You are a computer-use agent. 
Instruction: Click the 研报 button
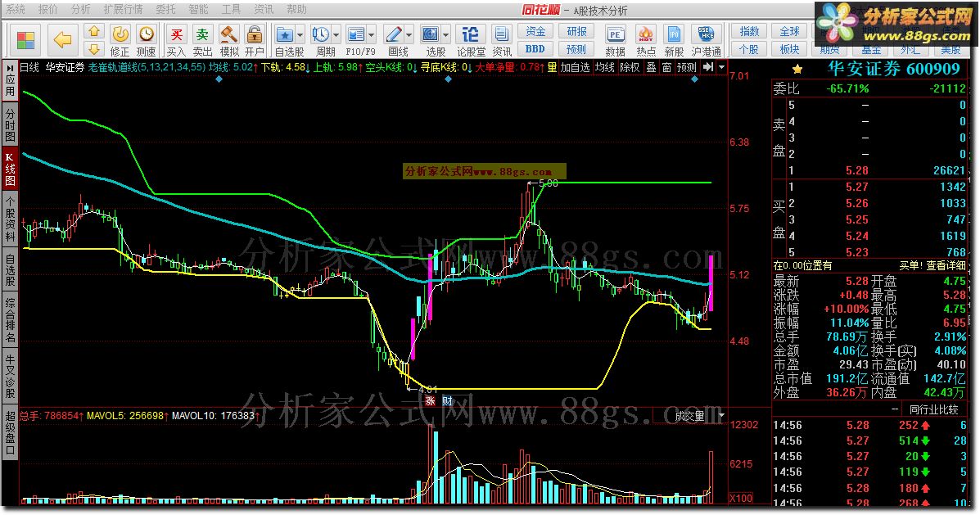tap(576, 31)
